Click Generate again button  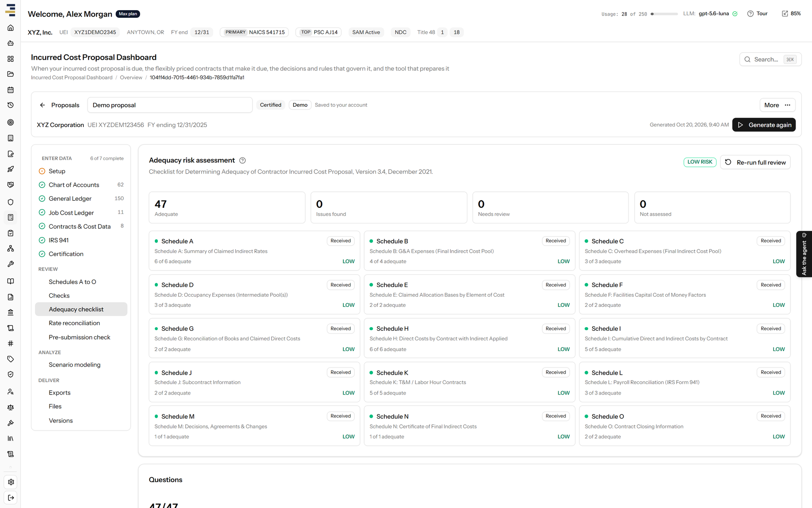tap(764, 125)
